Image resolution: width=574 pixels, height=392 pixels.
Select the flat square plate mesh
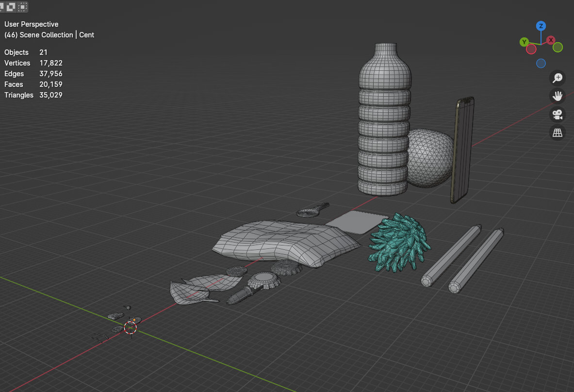point(357,222)
